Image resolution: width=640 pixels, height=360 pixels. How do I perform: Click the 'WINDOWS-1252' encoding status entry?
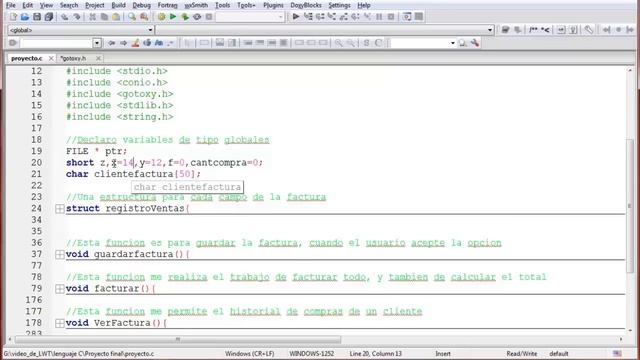311,353
